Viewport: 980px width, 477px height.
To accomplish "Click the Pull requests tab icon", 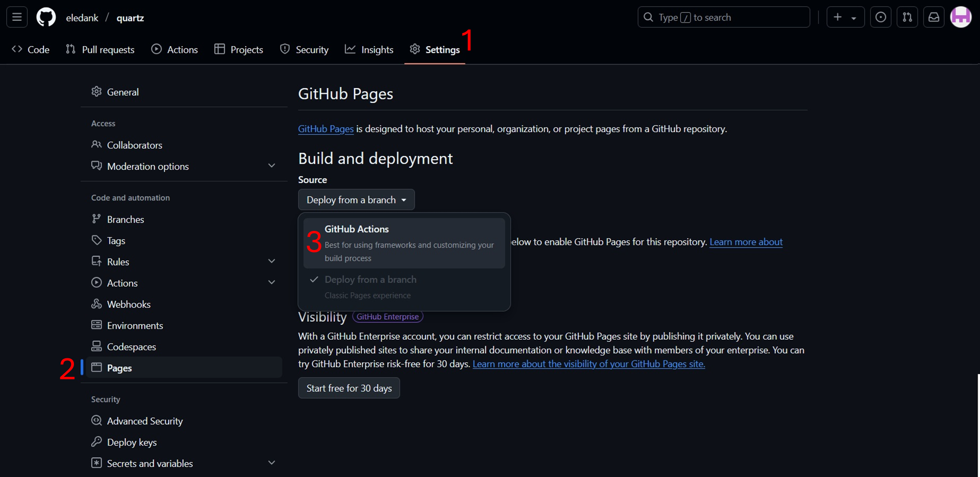I will [71, 49].
